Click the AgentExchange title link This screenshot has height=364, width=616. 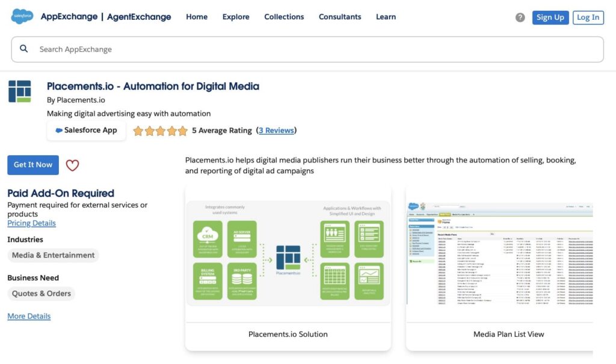pyautogui.click(x=139, y=17)
